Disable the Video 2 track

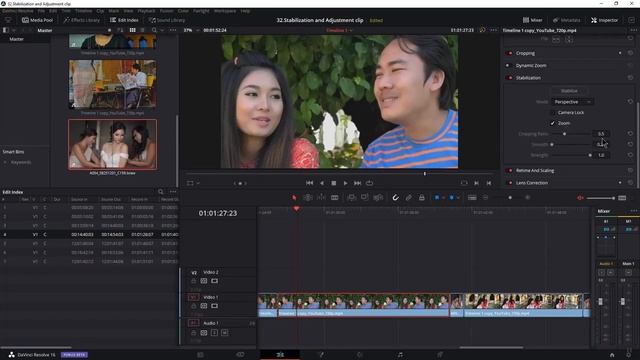pos(214,281)
